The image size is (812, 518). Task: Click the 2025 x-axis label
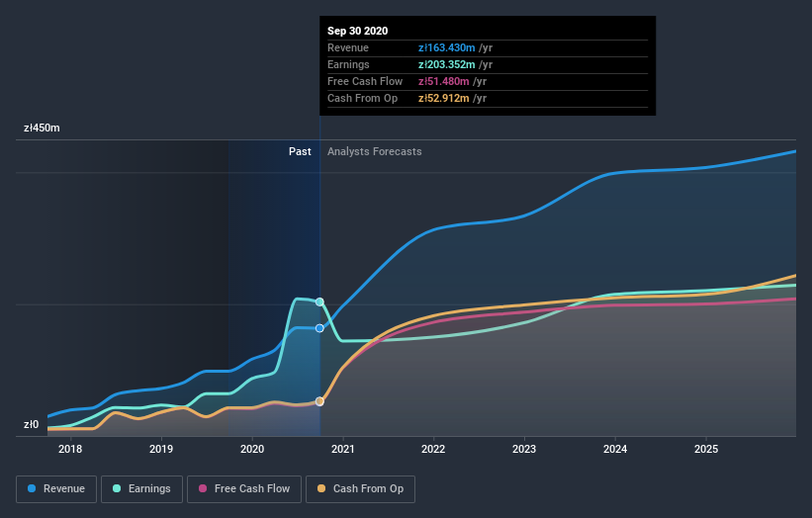[x=706, y=449]
